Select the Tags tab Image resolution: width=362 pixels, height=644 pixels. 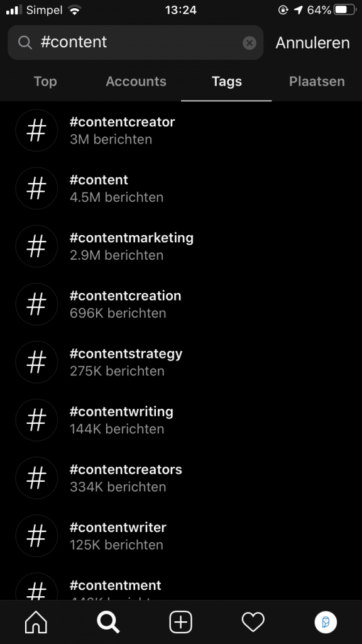[226, 81]
